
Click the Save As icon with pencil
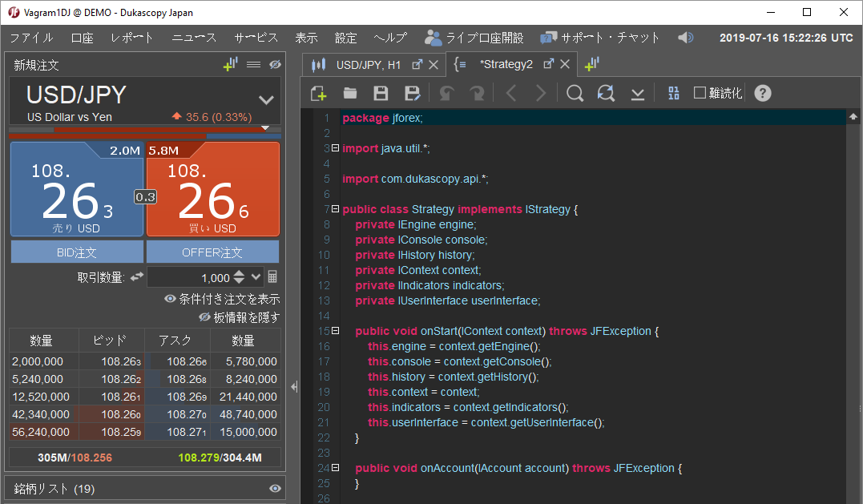point(413,94)
